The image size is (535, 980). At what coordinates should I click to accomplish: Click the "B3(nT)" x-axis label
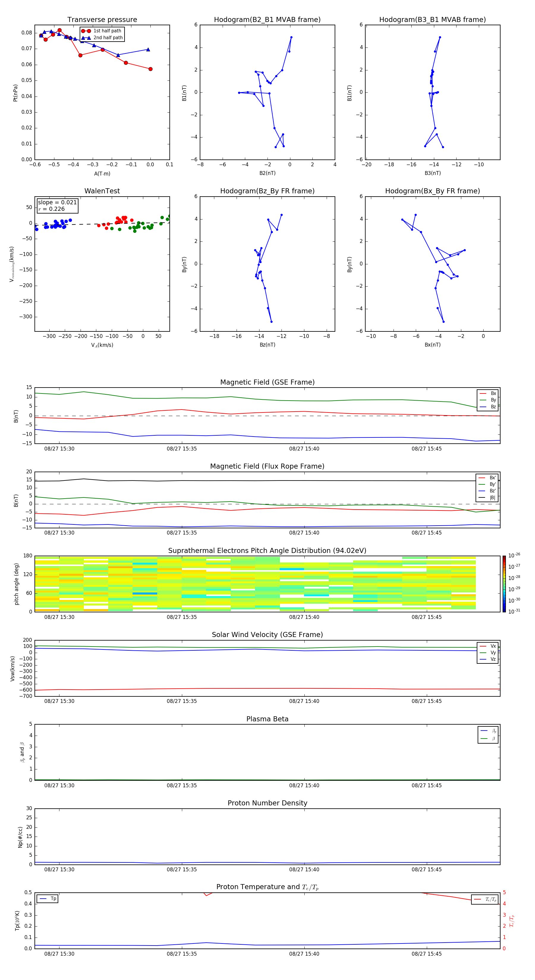click(432, 173)
